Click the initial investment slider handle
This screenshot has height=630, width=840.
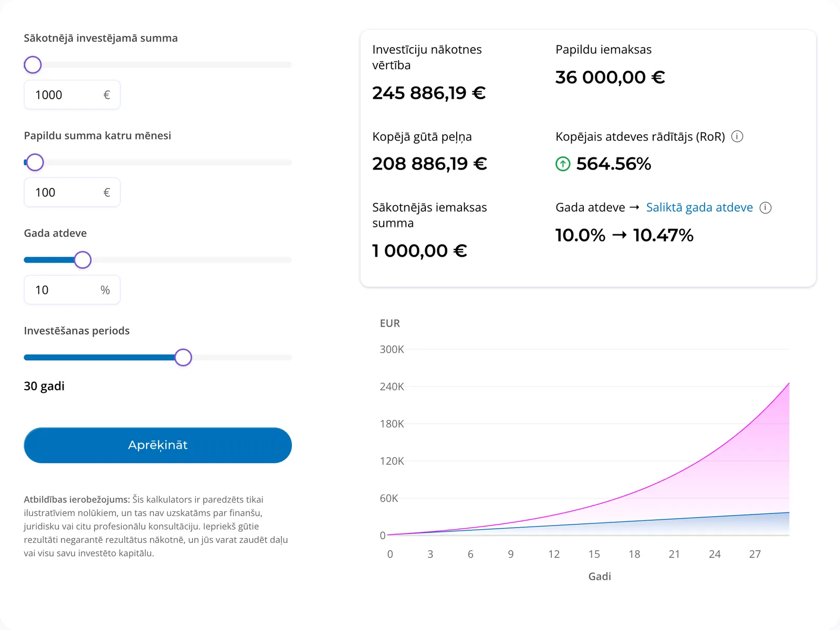click(33, 65)
